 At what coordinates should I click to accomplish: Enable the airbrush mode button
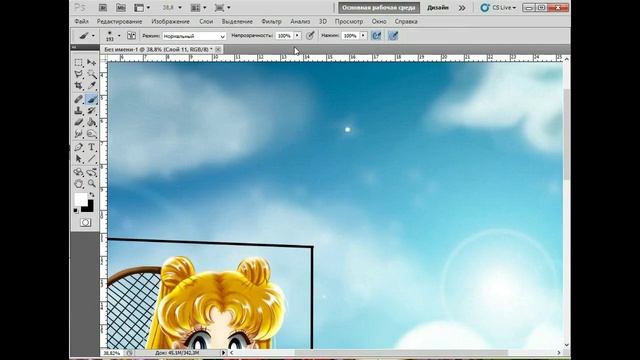click(x=376, y=36)
